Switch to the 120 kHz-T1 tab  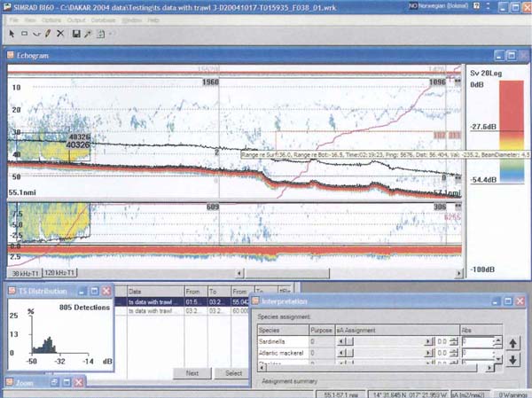[60, 272]
